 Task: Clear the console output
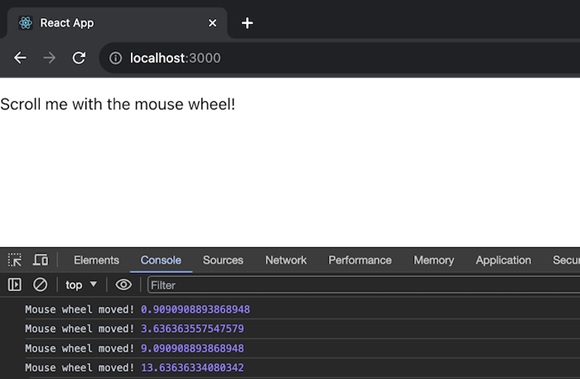click(40, 285)
